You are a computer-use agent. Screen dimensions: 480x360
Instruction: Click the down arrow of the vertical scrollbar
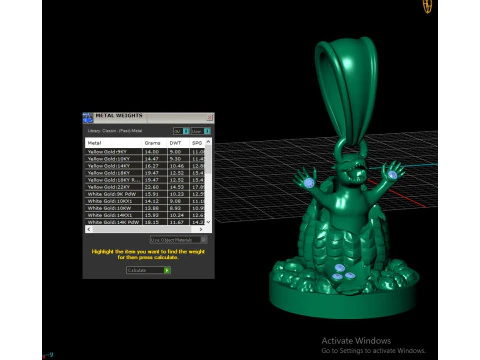point(208,222)
